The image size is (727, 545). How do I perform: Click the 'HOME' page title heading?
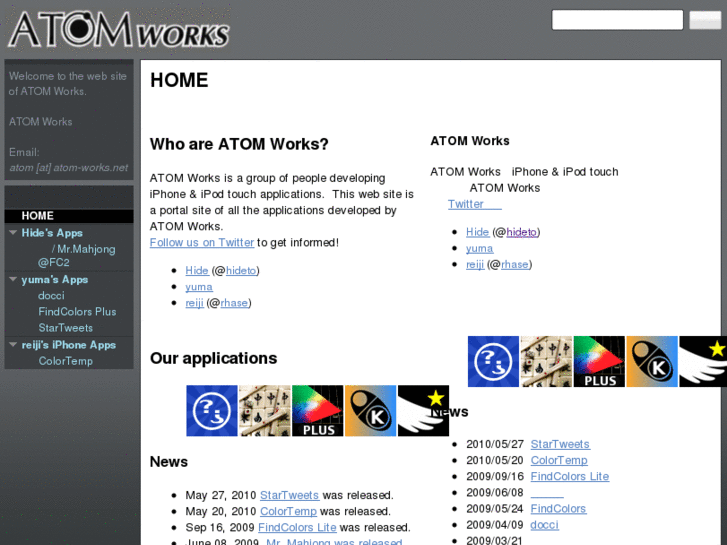pyautogui.click(x=179, y=80)
